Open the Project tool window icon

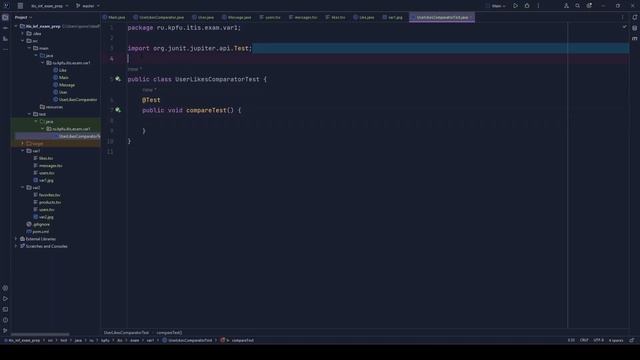[x=5, y=17]
